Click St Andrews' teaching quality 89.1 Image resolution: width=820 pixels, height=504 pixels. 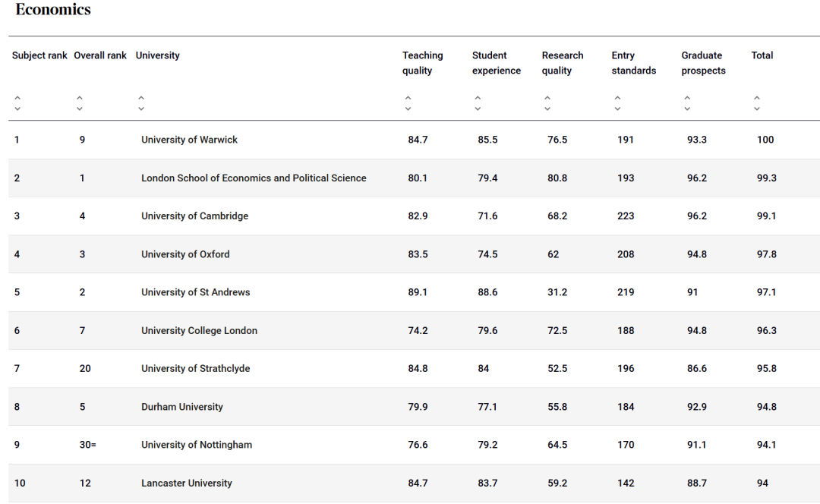pos(418,292)
